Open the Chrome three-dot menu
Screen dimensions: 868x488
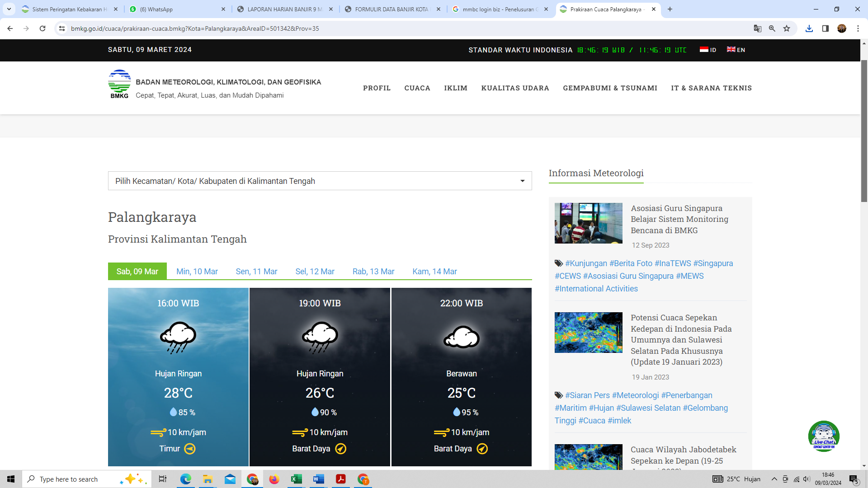pyautogui.click(x=858, y=28)
